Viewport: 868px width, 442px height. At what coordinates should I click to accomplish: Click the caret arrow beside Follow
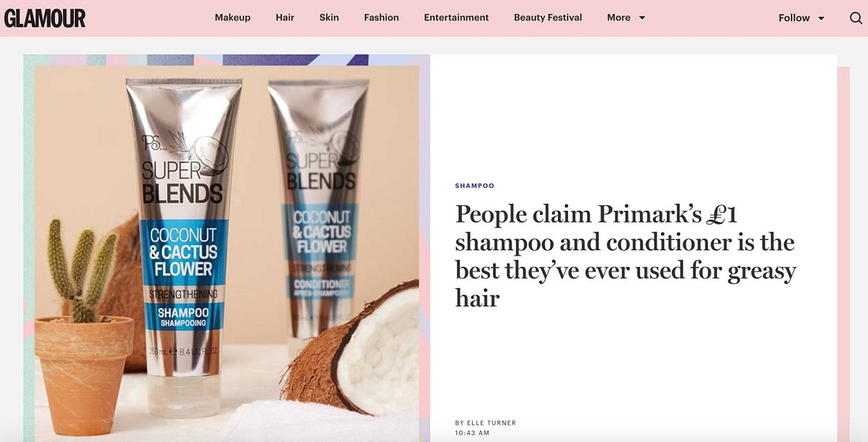click(821, 18)
